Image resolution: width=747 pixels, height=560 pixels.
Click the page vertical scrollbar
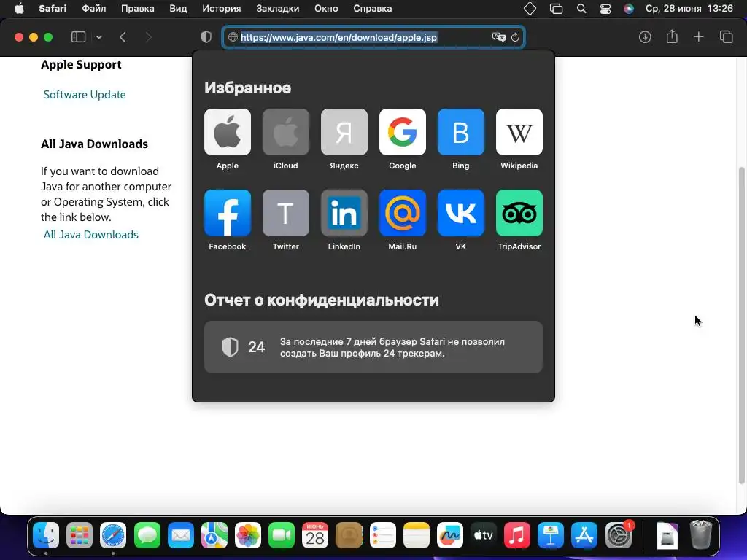[741, 324]
